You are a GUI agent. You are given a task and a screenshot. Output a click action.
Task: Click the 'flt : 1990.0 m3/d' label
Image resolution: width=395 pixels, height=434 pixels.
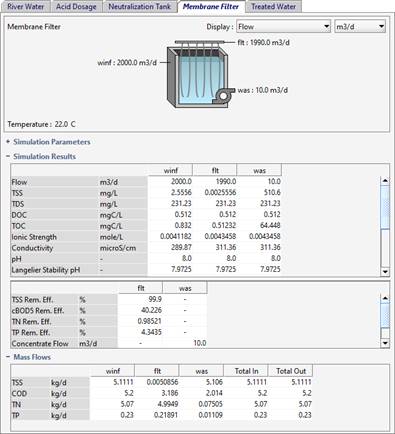pos(263,43)
